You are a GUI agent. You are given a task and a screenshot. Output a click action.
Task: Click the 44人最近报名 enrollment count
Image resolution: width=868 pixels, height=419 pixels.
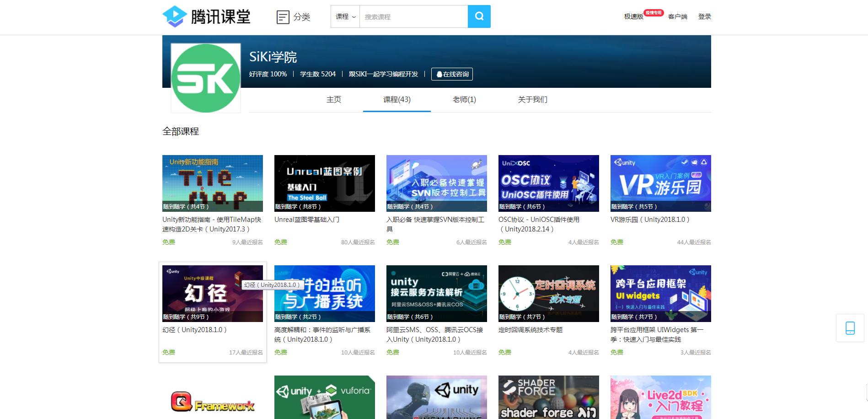point(694,242)
